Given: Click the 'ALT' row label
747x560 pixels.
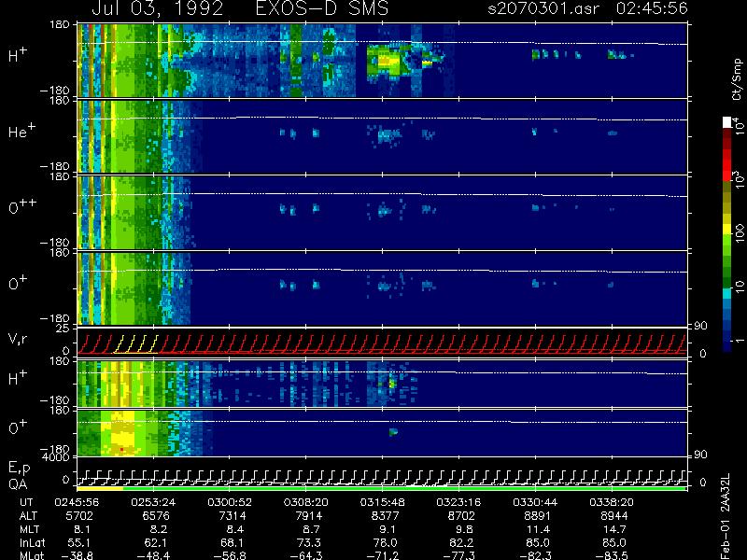Looking at the screenshot, I should (x=28, y=516).
